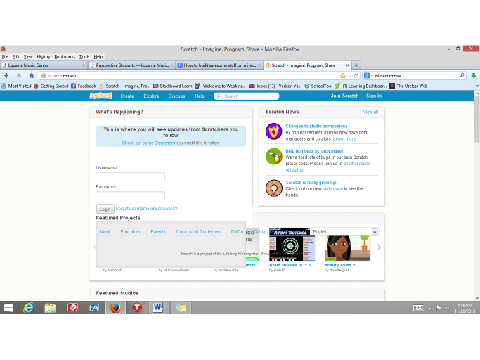
Task: Reload the page using the refresh icon
Action: pyautogui.click(x=356, y=76)
